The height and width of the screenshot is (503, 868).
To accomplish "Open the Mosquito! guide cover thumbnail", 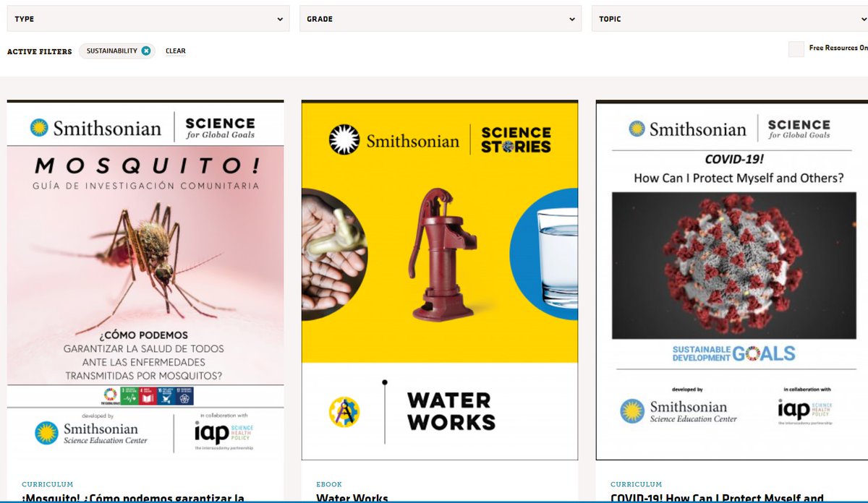I will (145, 281).
